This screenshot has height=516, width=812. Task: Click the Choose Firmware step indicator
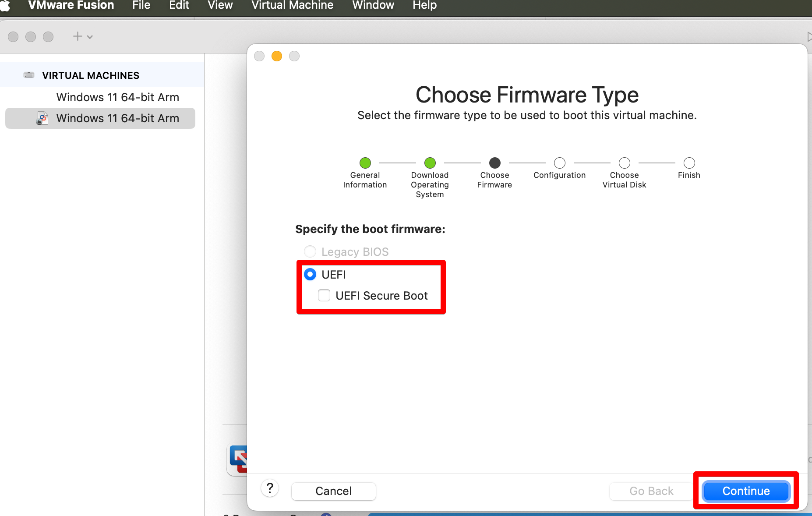point(495,163)
